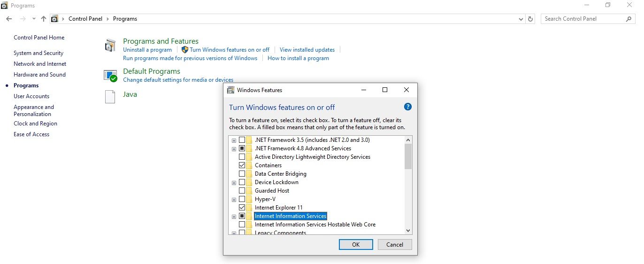Image resolution: width=644 pixels, height=264 pixels.
Task: Click the Windows Features help question icon
Action: pos(407,107)
